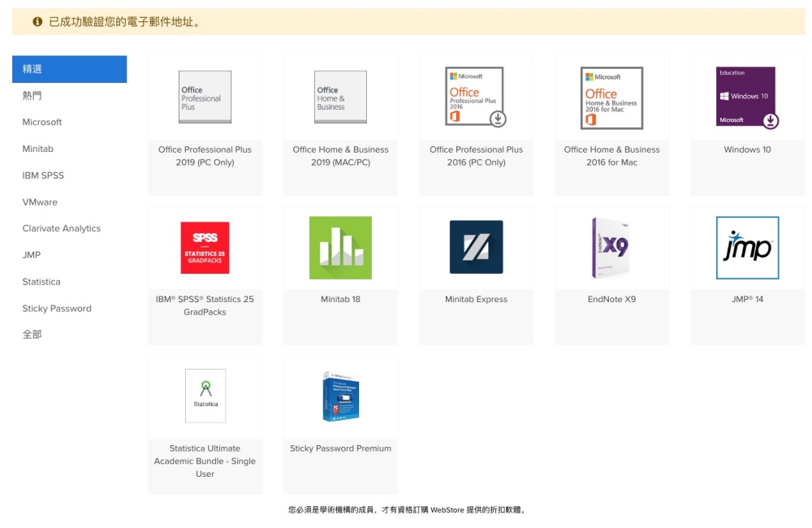Viewport: 812px width, 528px height.
Task: Switch to the 熱門 category
Action: click(32, 96)
